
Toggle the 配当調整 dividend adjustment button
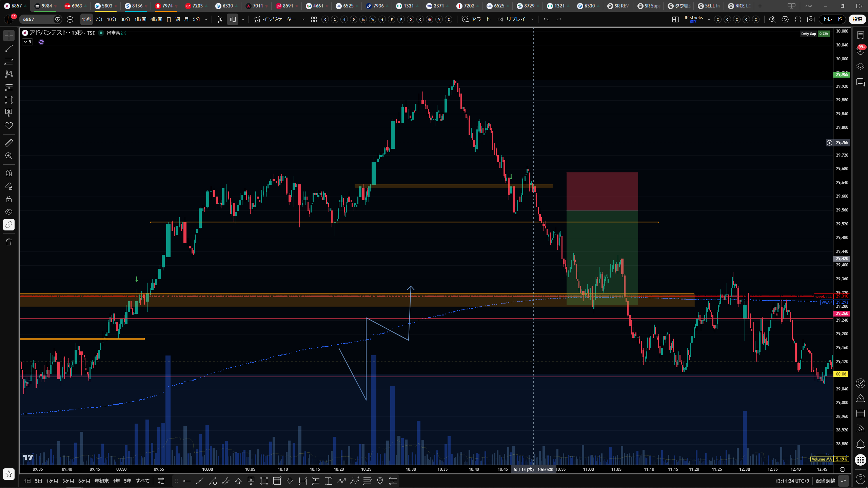(x=825, y=481)
